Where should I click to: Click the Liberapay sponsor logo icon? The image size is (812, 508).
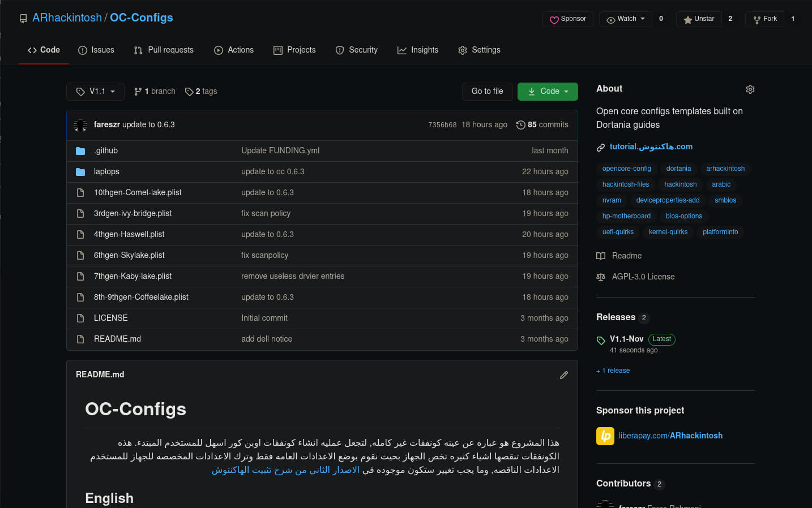pyautogui.click(x=605, y=436)
